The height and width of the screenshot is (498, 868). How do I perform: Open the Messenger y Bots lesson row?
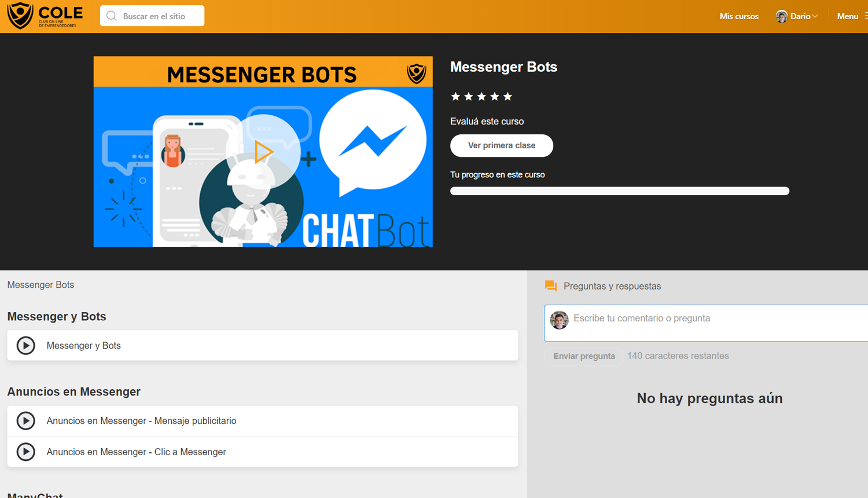point(263,346)
